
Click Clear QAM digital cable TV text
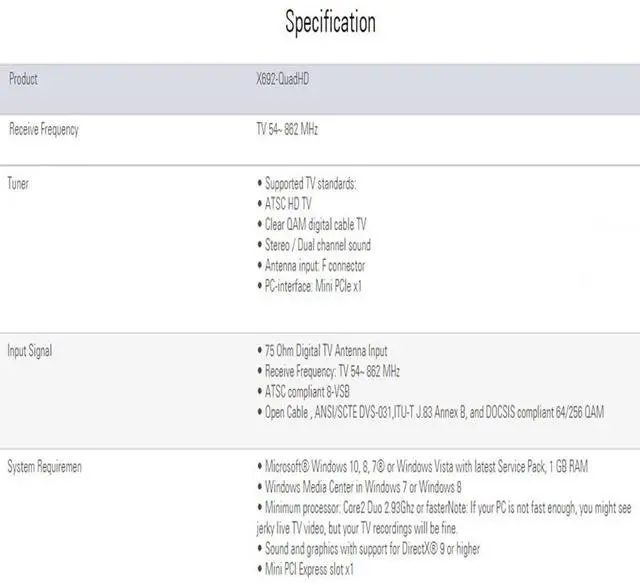click(315, 225)
